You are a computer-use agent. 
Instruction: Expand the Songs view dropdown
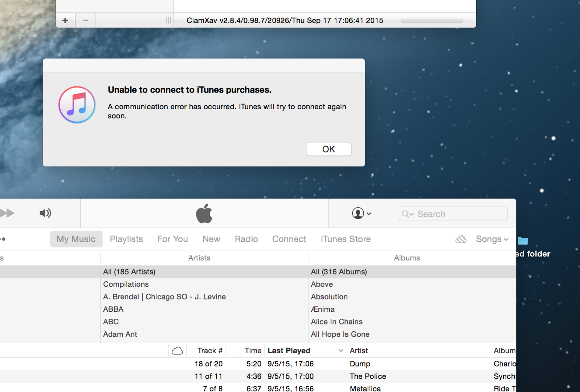click(492, 239)
